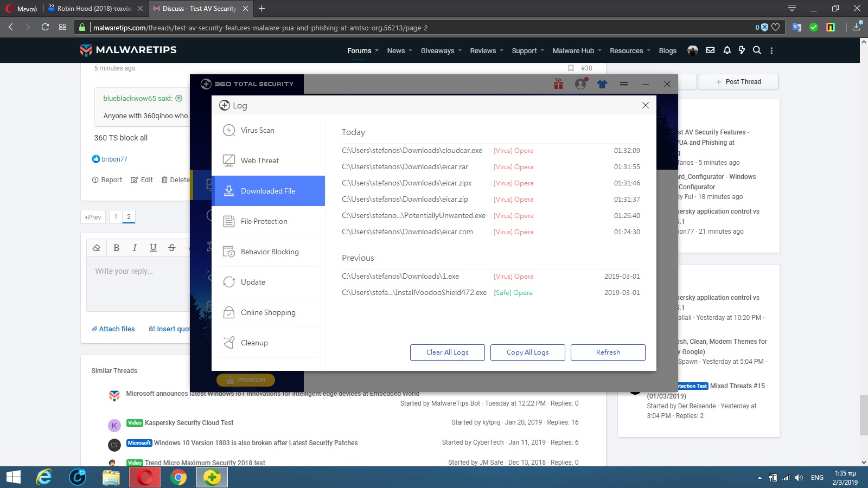Open the MalwareTips three-dot more menu
The image size is (868, 488).
click(771, 50)
